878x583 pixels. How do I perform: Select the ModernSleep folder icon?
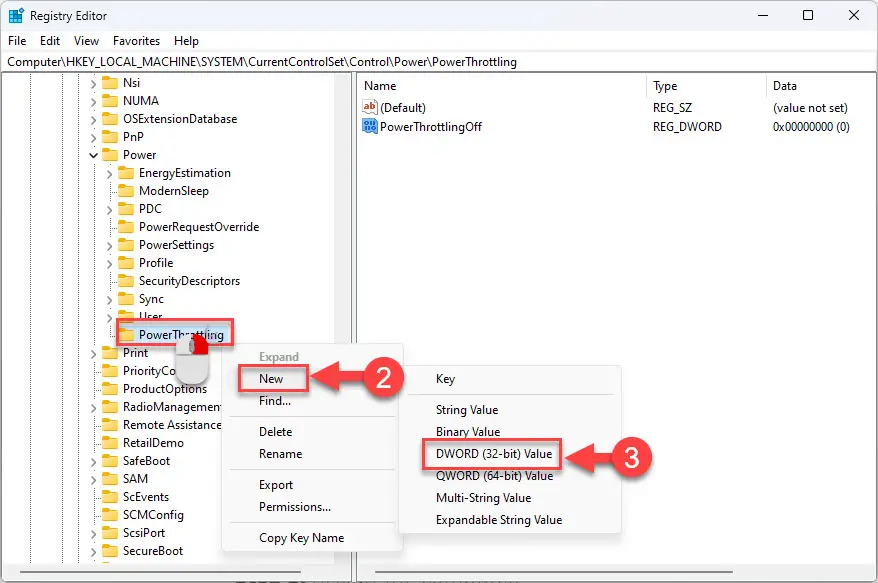point(126,190)
